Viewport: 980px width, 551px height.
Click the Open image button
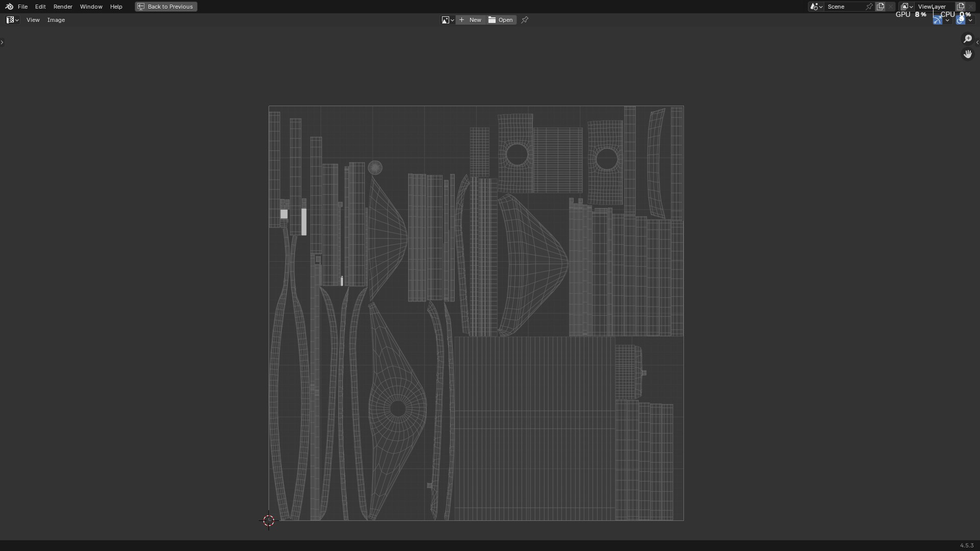501,20
